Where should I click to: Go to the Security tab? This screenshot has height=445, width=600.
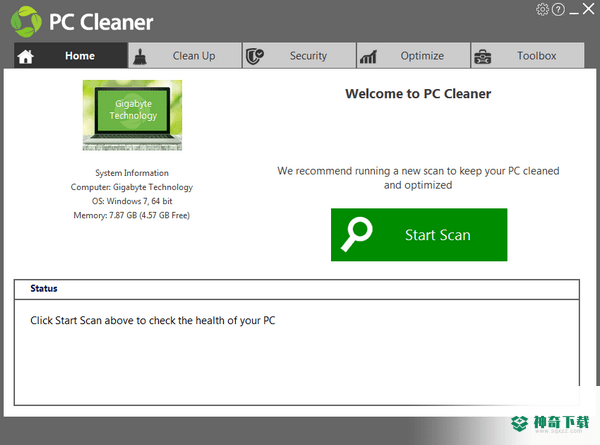click(x=299, y=55)
